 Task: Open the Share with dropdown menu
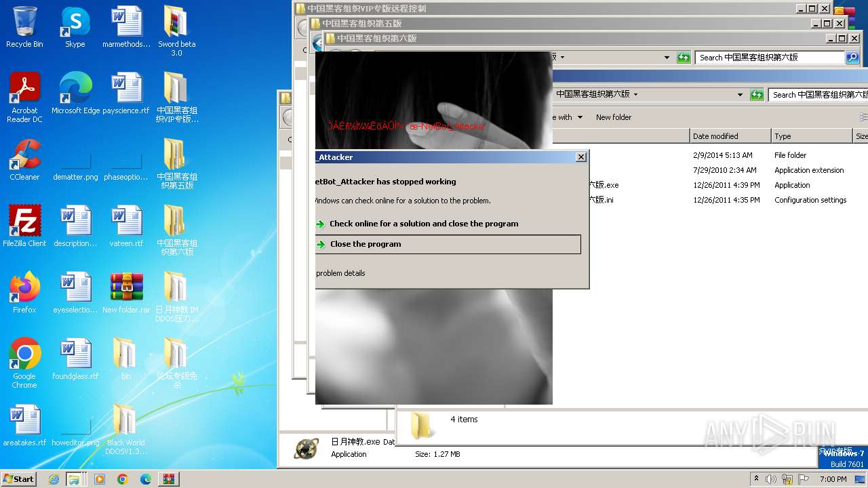click(568, 117)
